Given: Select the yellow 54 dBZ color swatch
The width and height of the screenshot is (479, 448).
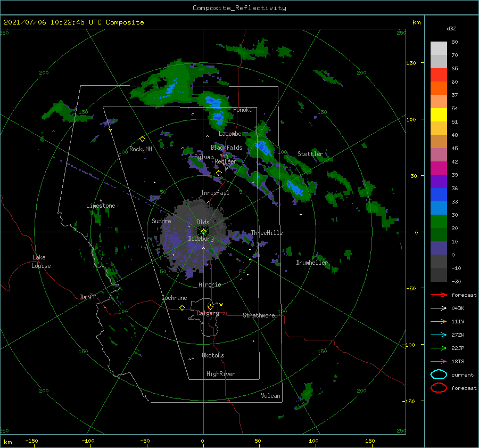Looking at the screenshot, I should click(439, 115).
